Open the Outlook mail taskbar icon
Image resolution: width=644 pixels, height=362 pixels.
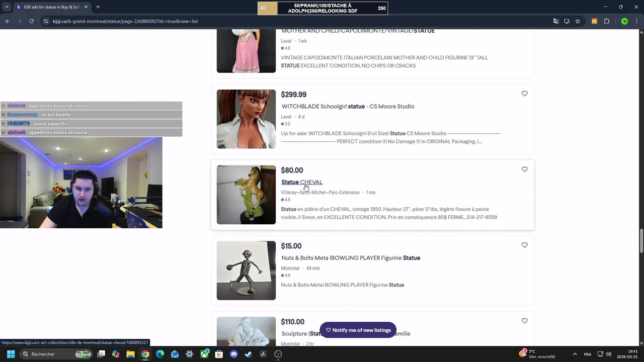[x=175, y=354]
